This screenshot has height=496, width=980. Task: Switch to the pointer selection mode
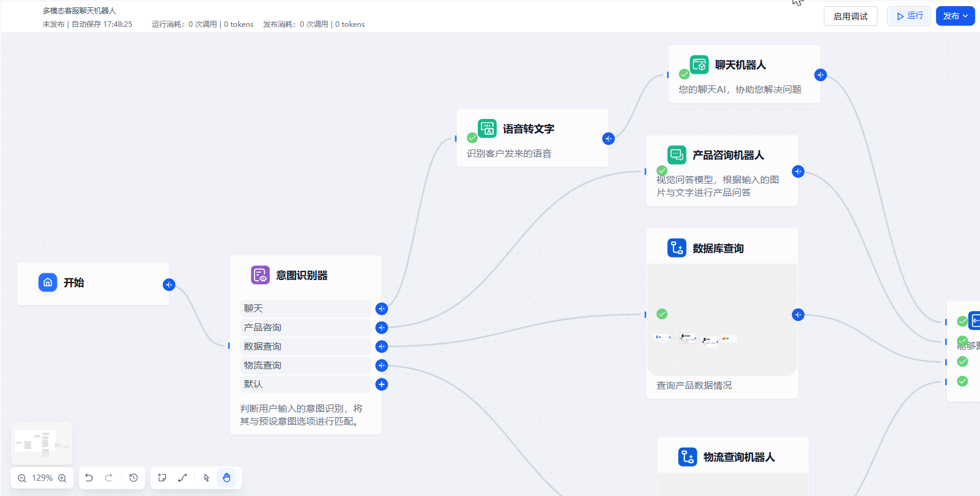pos(207,478)
